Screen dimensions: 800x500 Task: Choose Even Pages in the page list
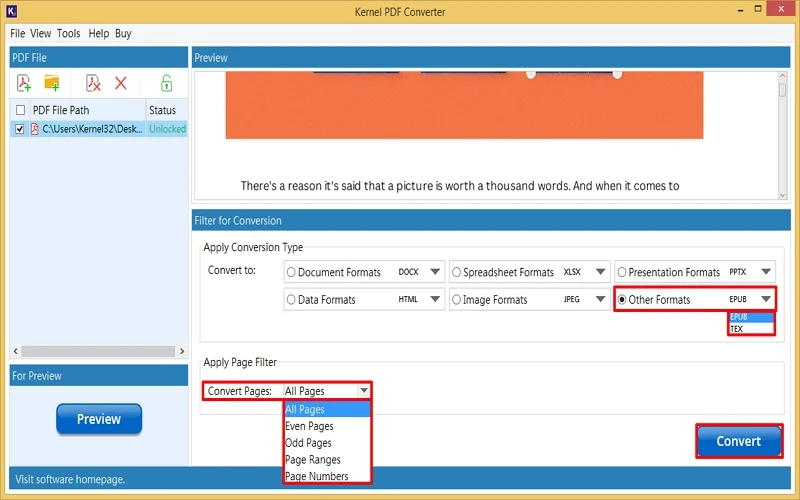(x=327, y=426)
